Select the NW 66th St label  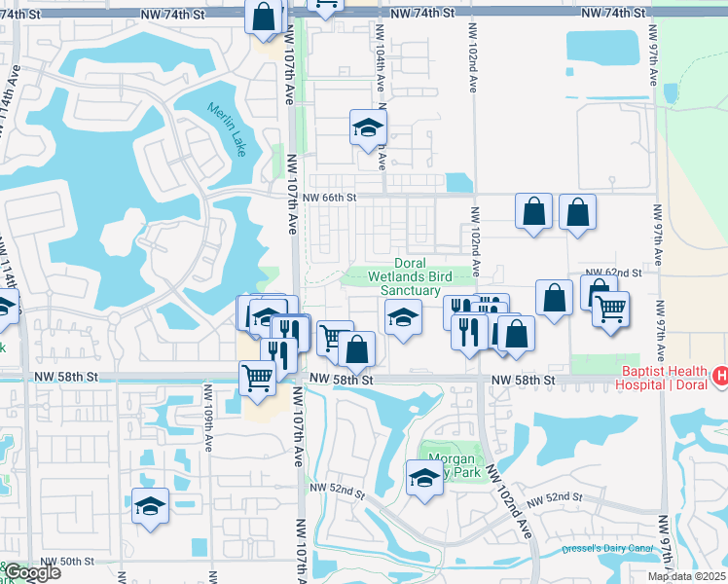coord(330,198)
